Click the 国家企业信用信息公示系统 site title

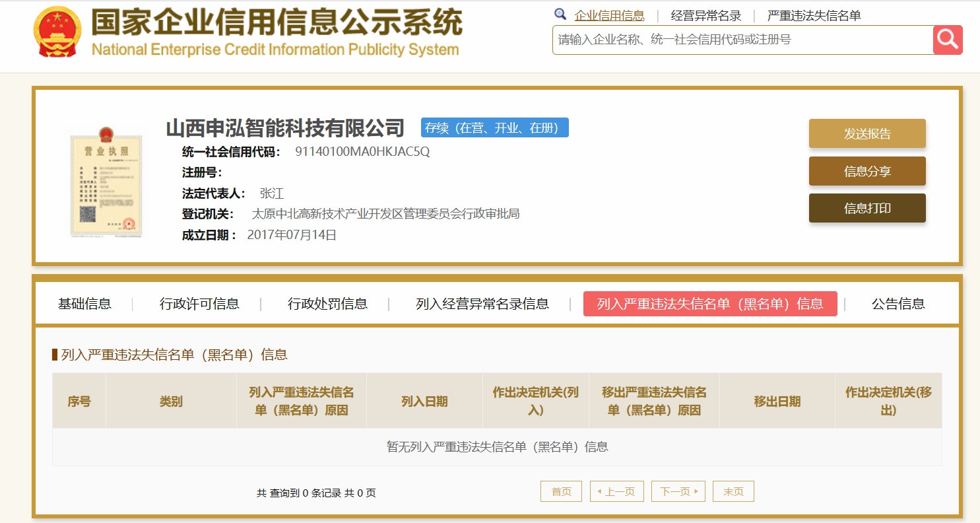[x=277, y=22]
